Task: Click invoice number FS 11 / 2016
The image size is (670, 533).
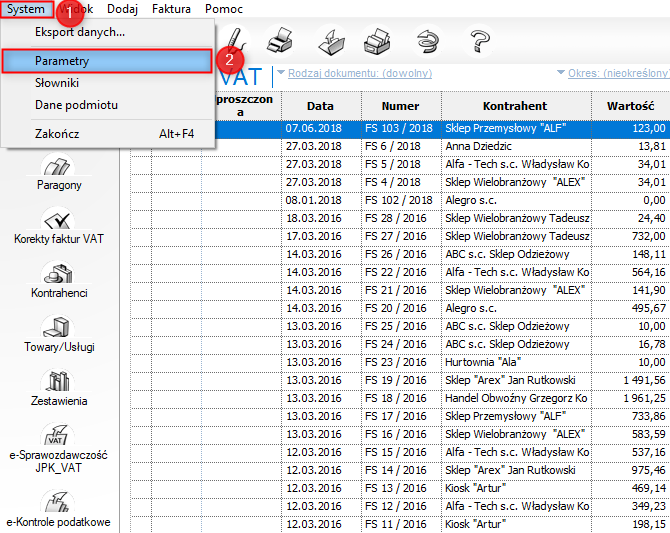Action: [396, 524]
